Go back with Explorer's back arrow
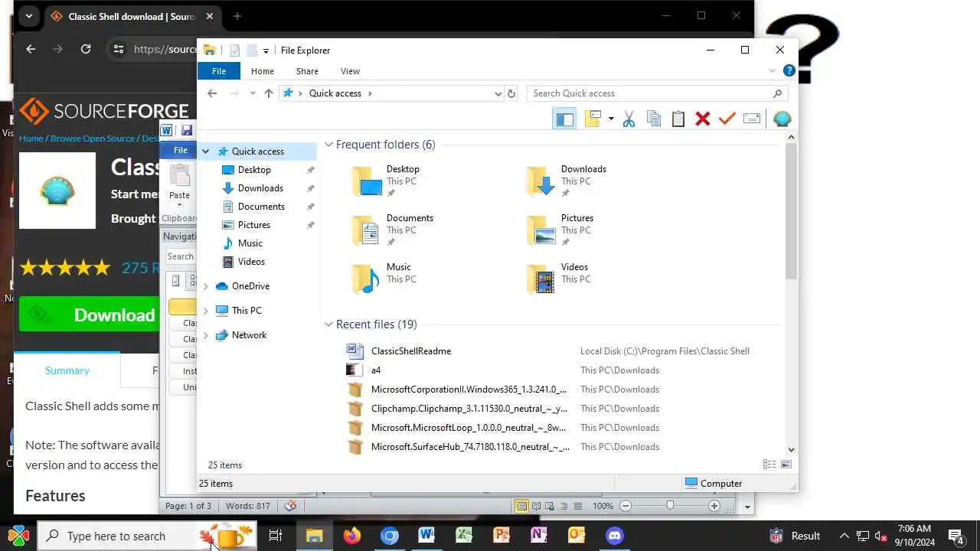The image size is (980, 551). (212, 93)
